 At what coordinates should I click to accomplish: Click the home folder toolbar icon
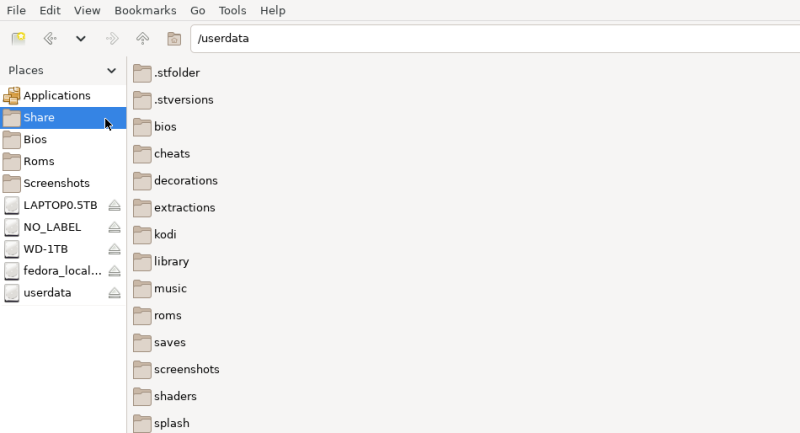coord(174,39)
